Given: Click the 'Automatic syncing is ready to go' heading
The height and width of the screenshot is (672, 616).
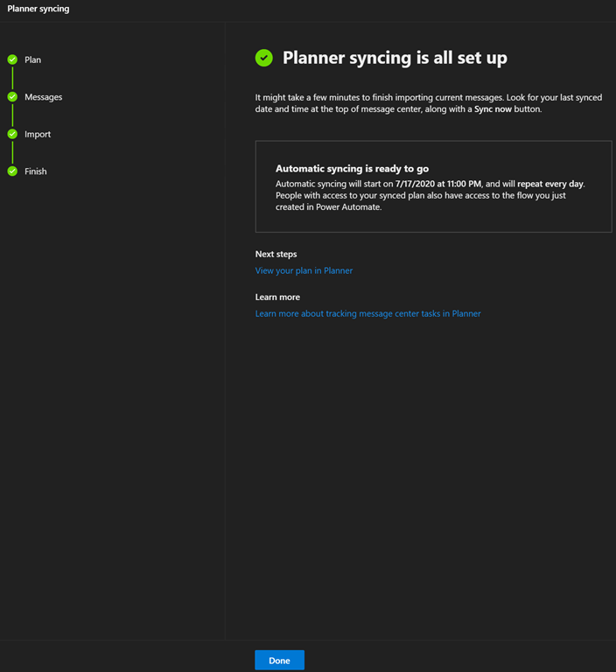Looking at the screenshot, I should pos(352,168).
